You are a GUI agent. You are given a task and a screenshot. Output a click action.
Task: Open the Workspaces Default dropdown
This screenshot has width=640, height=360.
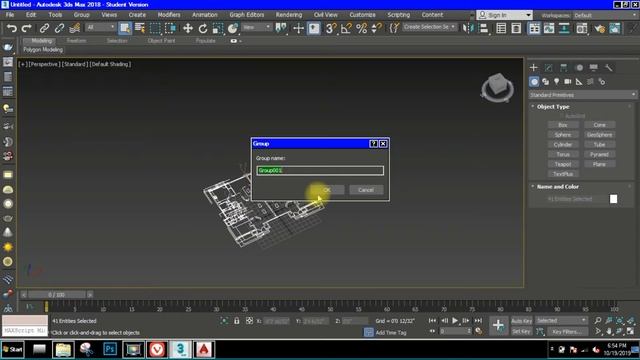pos(606,16)
